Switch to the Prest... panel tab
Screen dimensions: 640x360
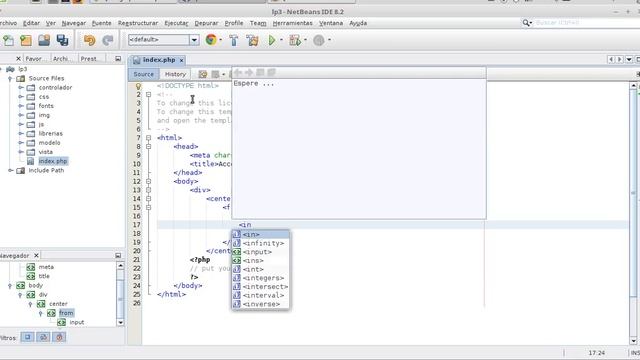click(91, 59)
